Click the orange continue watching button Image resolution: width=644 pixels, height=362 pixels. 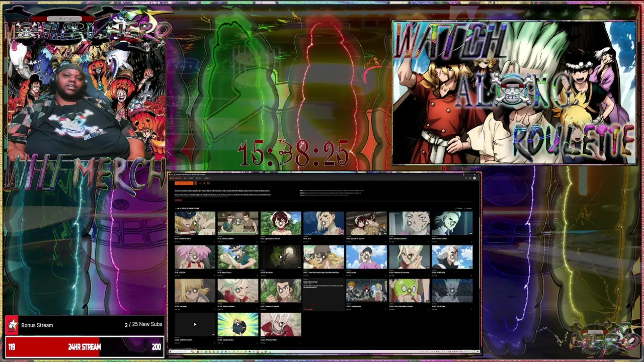[184, 183]
